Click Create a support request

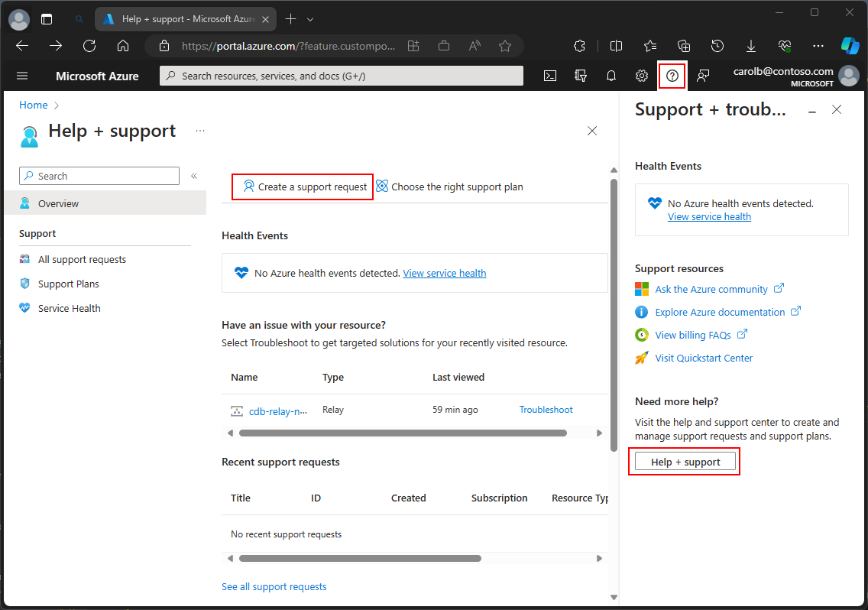305,187
